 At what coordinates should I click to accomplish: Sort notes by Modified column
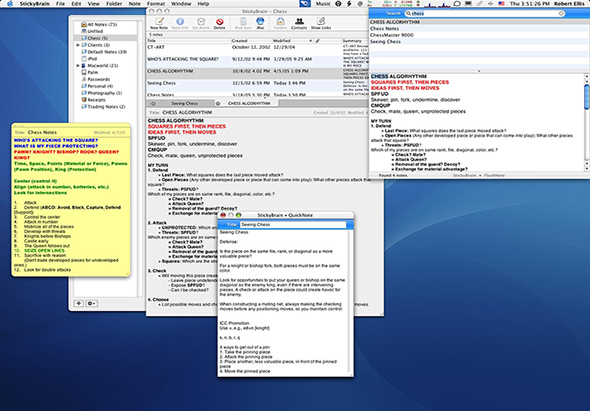click(x=292, y=41)
